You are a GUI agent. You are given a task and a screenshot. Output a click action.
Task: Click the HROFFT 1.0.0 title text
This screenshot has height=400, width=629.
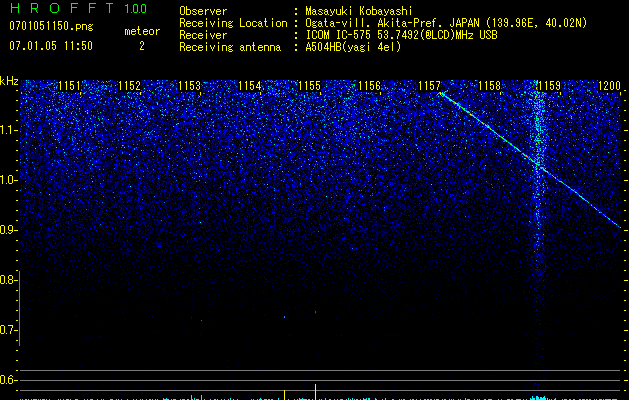click(x=79, y=8)
